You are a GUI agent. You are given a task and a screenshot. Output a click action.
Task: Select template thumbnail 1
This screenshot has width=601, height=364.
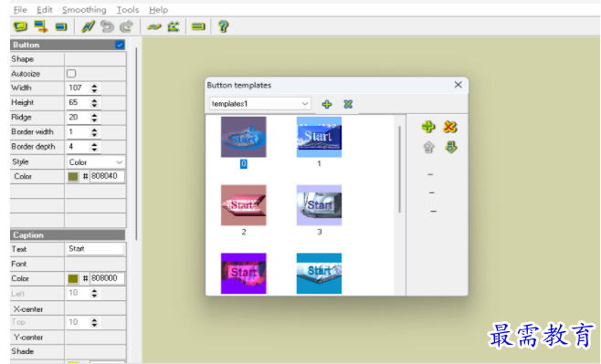click(319, 137)
